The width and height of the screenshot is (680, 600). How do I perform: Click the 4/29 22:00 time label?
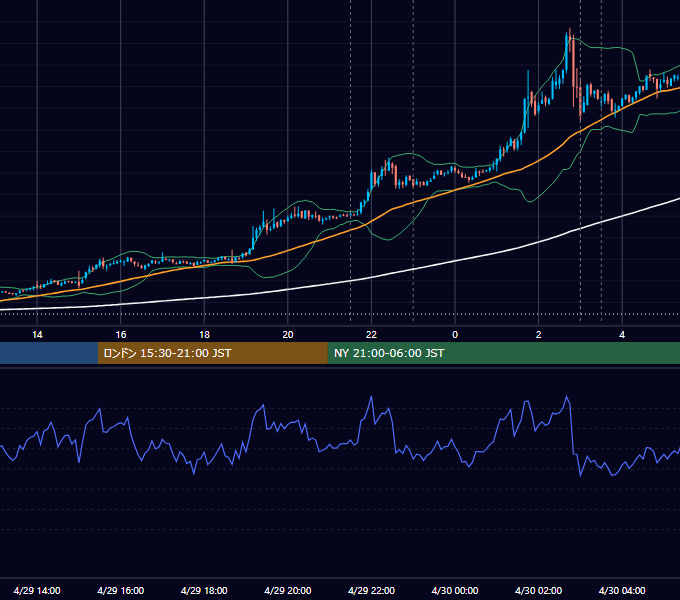coord(371,590)
